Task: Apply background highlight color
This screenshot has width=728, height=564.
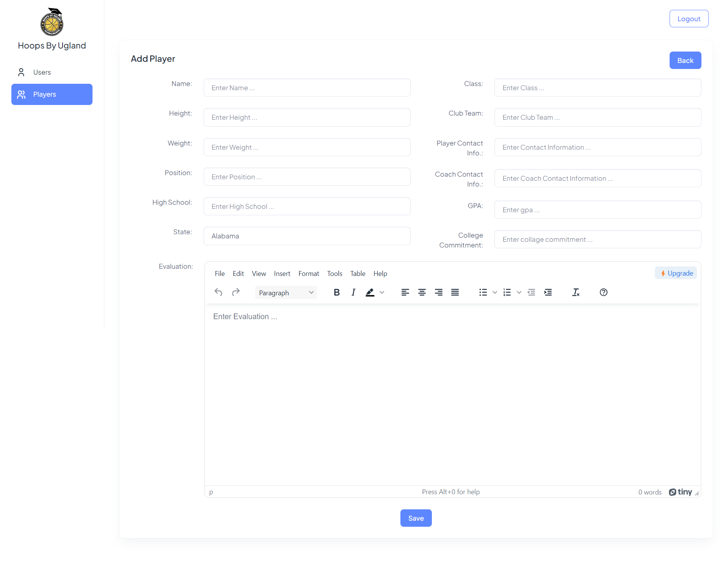Action: click(x=370, y=292)
